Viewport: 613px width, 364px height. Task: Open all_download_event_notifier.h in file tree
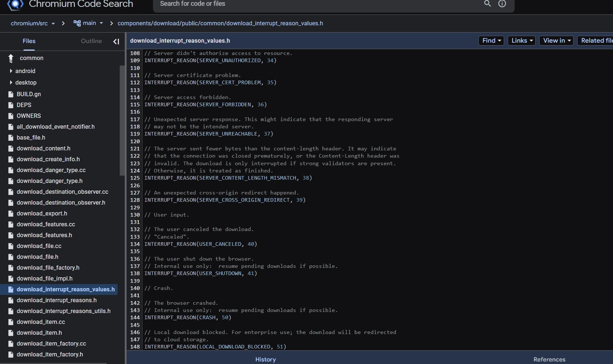(56, 127)
